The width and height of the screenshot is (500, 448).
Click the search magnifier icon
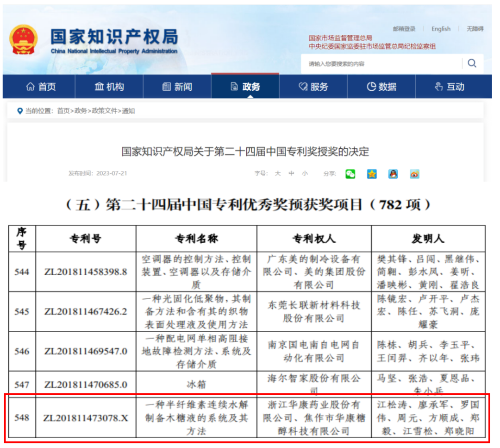coord(472,63)
